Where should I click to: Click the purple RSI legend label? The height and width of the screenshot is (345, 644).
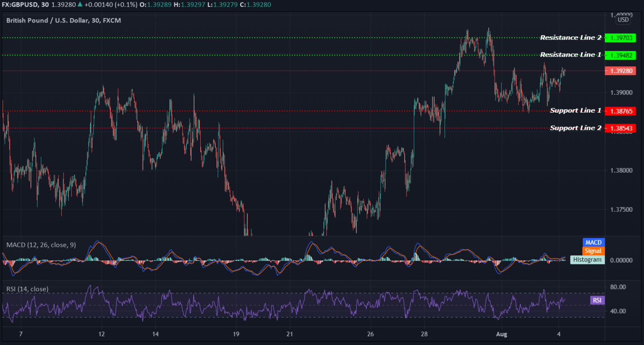click(597, 300)
